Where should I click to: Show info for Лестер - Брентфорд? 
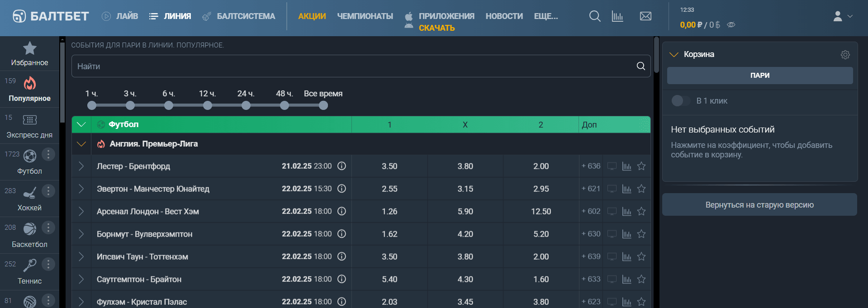[342, 166]
